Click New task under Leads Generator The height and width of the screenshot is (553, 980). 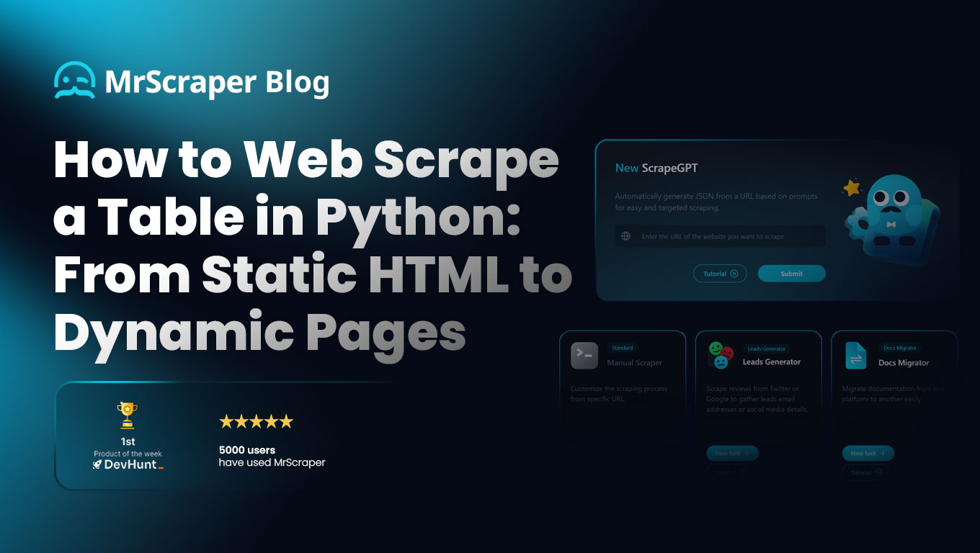[731, 453]
